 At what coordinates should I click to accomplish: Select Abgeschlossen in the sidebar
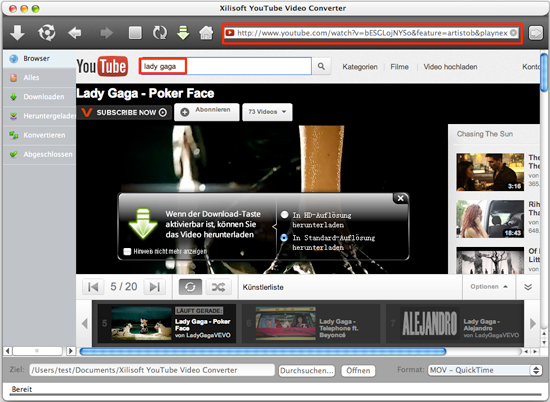(39, 154)
